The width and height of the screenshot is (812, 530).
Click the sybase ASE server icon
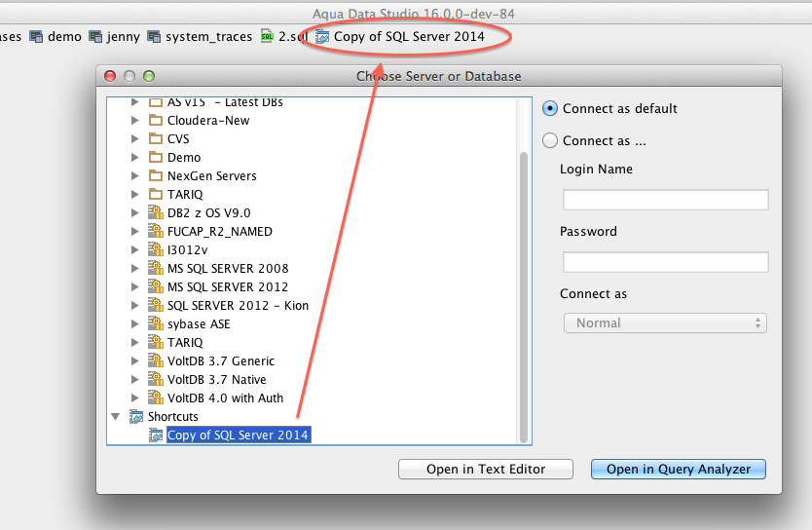(156, 323)
